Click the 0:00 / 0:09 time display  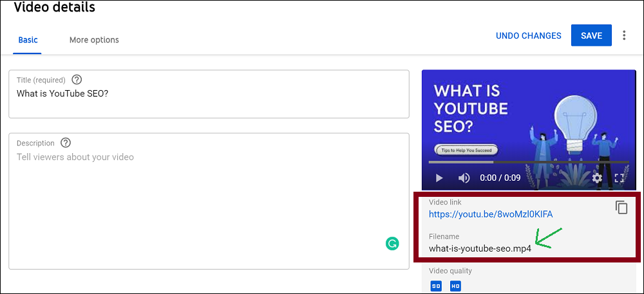(500, 178)
